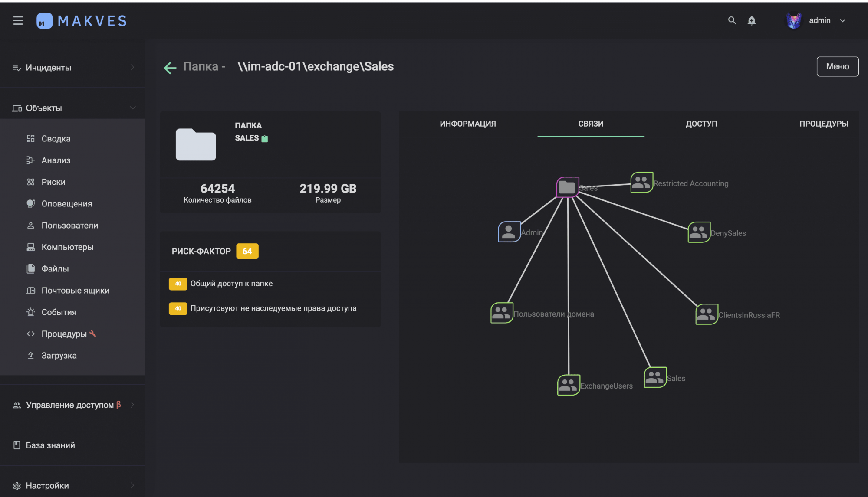The image size is (868, 497).
Task: Open Риски in the sidebar
Action: click(53, 182)
